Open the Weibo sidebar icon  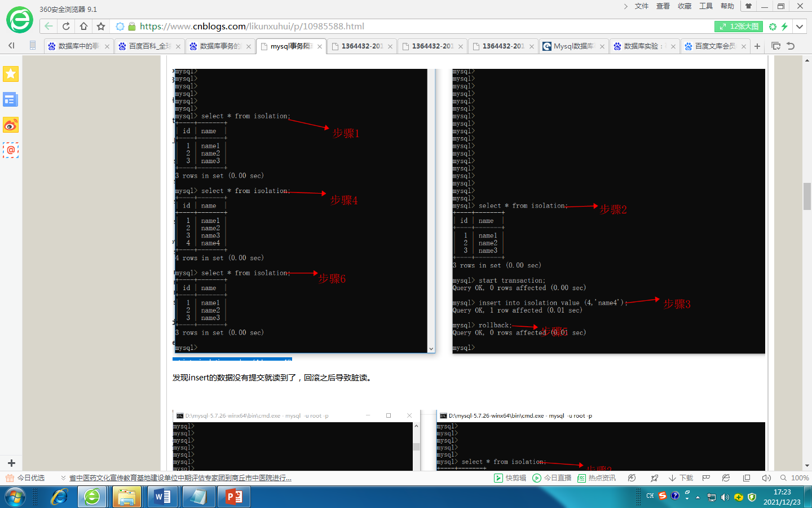pyautogui.click(x=11, y=125)
